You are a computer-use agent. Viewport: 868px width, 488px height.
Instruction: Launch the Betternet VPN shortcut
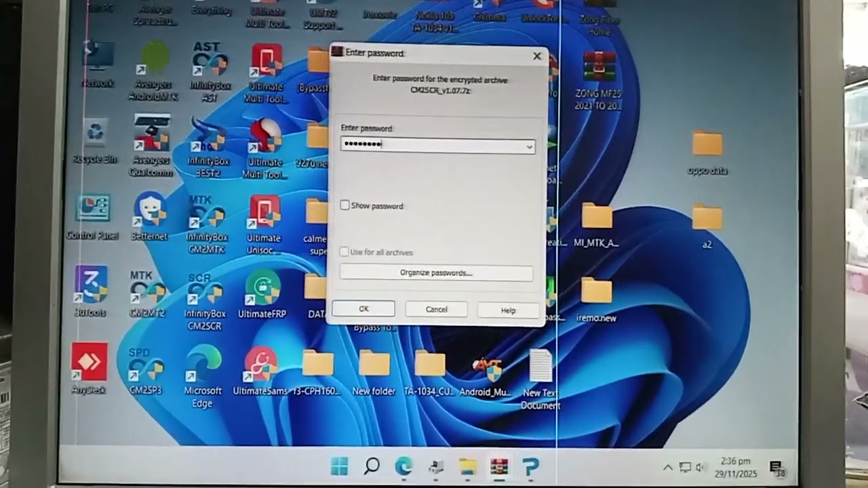[x=150, y=217]
